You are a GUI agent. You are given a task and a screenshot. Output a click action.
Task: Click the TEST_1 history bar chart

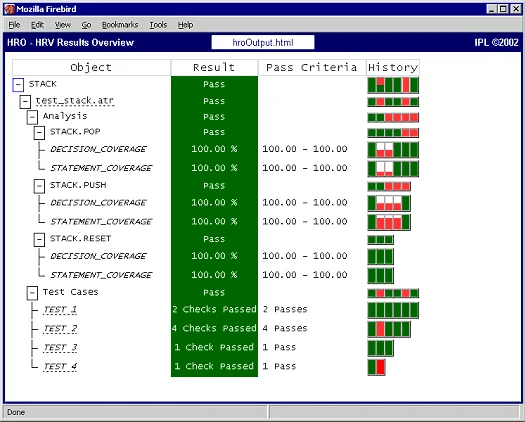(393, 310)
